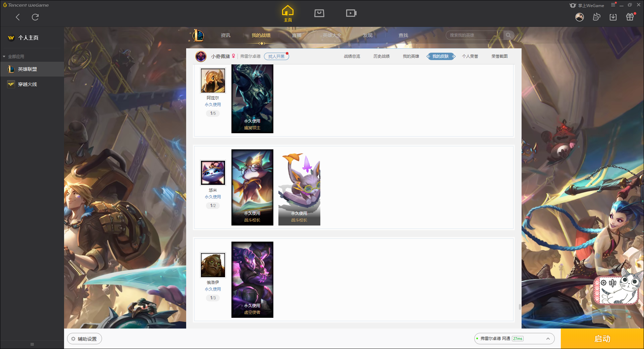
Task: Click the 永久使用 label under 悠米
Action: coord(213,197)
